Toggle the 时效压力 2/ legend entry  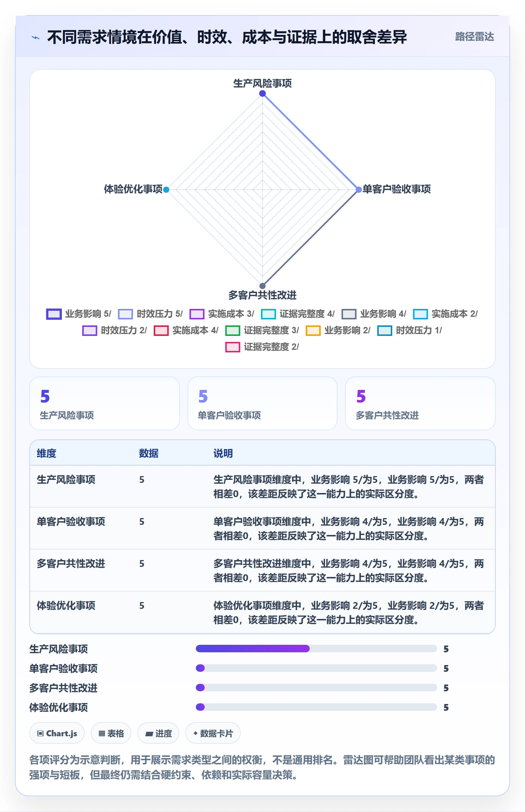click(x=114, y=330)
